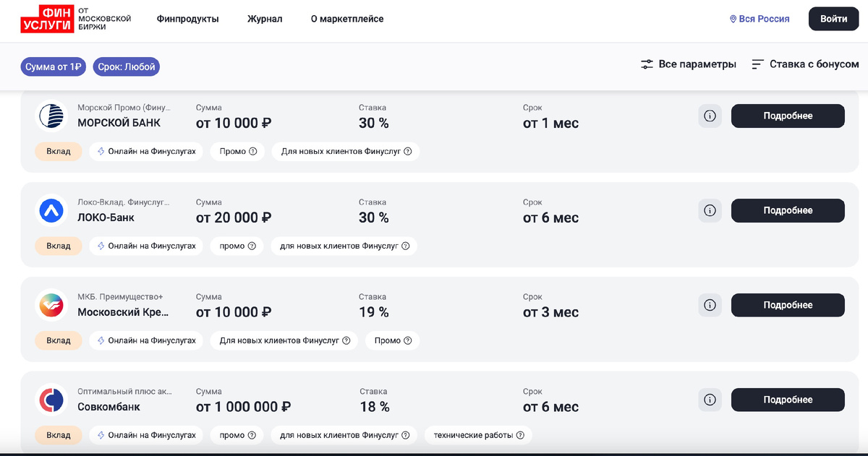Click Московский Кре… bank name
The width and height of the screenshot is (868, 456).
123,312
